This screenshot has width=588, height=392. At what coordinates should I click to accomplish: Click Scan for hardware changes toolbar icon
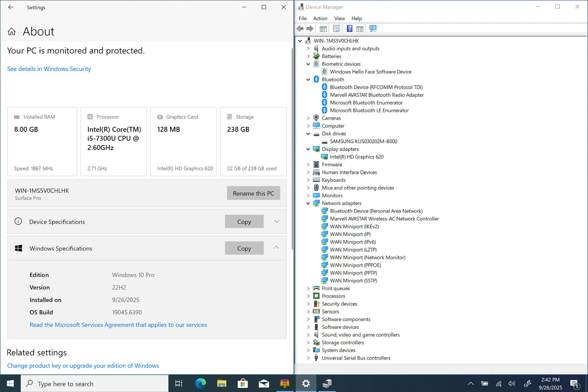(373, 29)
